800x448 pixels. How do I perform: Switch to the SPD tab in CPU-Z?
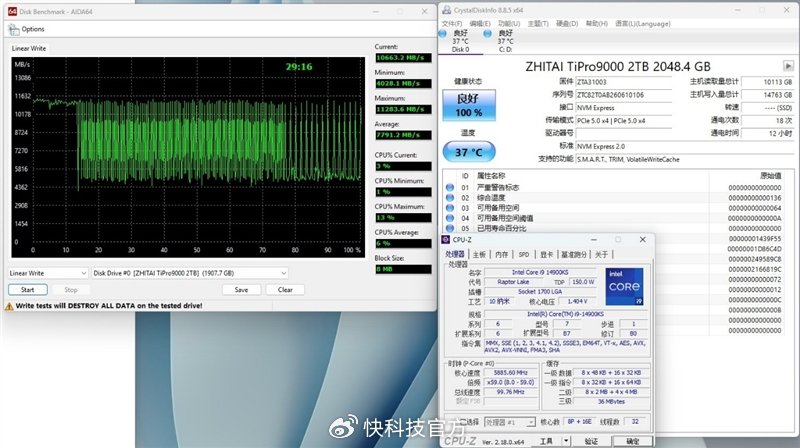pos(524,254)
